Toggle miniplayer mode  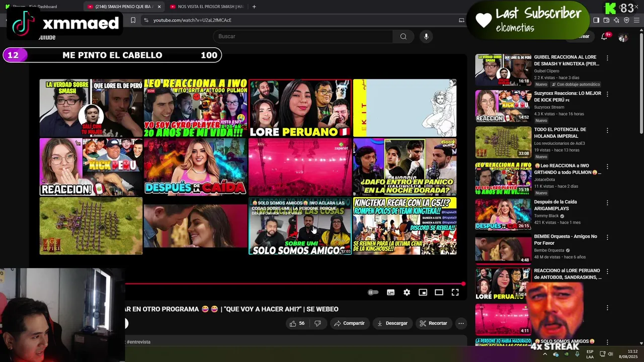[x=423, y=293]
